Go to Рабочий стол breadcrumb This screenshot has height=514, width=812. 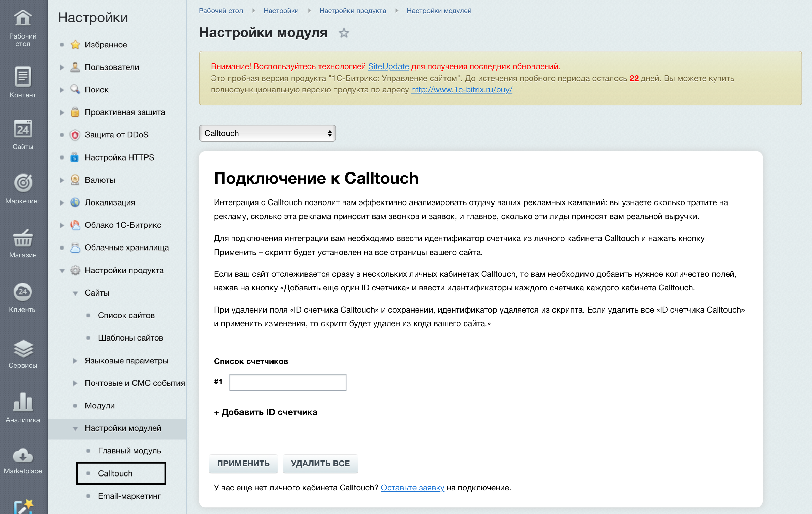[221, 11]
